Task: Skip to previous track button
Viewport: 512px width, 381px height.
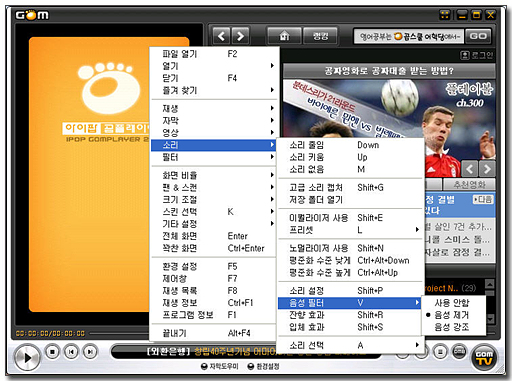Action: [x=71, y=352]
